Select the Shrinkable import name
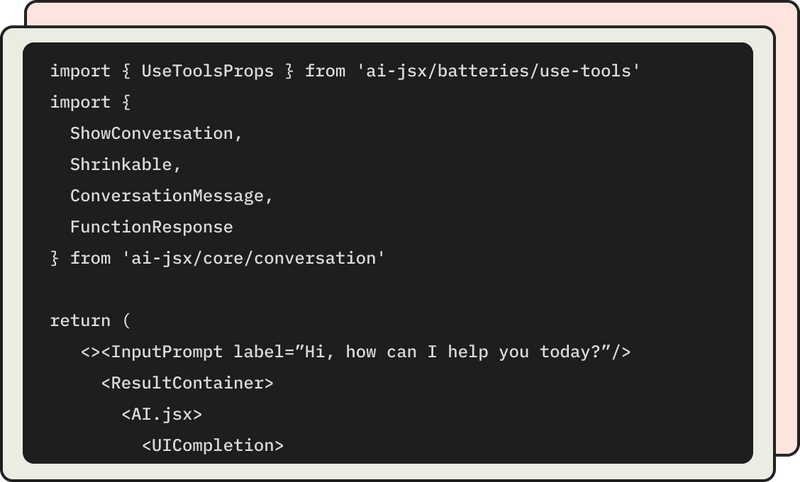The width and height of the screenshot is (800, 482). click(x=121, y=164)
